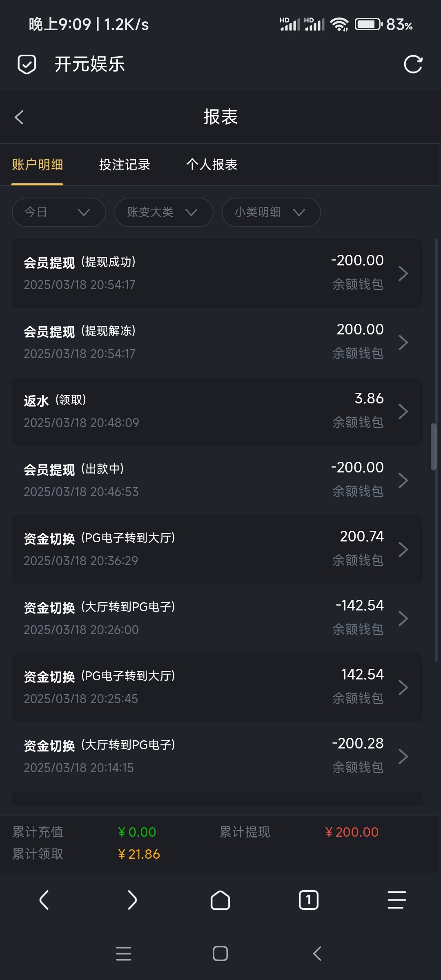View the 返水 领取 3.86 entry
The image size is (441, 980).
pyautogui.click(x=217, y=411)
